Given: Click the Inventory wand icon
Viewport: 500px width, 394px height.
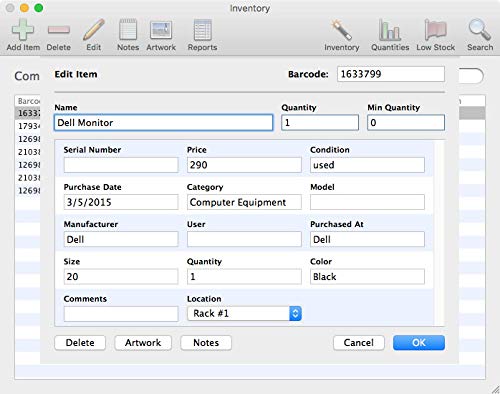Looking at the screenshot, I should click(341, 30).
